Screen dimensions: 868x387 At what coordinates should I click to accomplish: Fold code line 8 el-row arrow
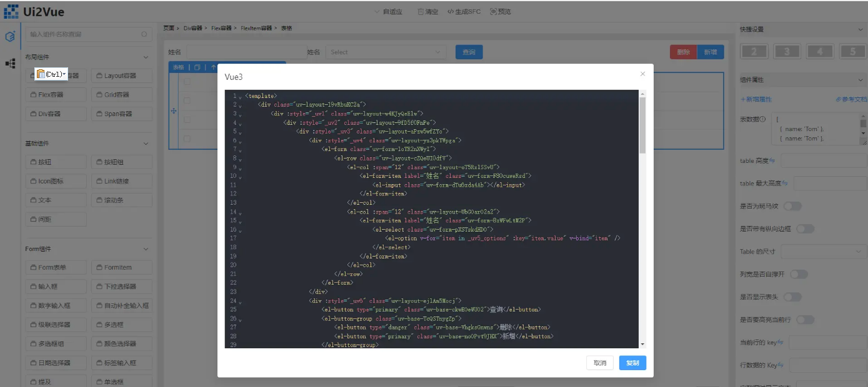[x=239, y=159]
